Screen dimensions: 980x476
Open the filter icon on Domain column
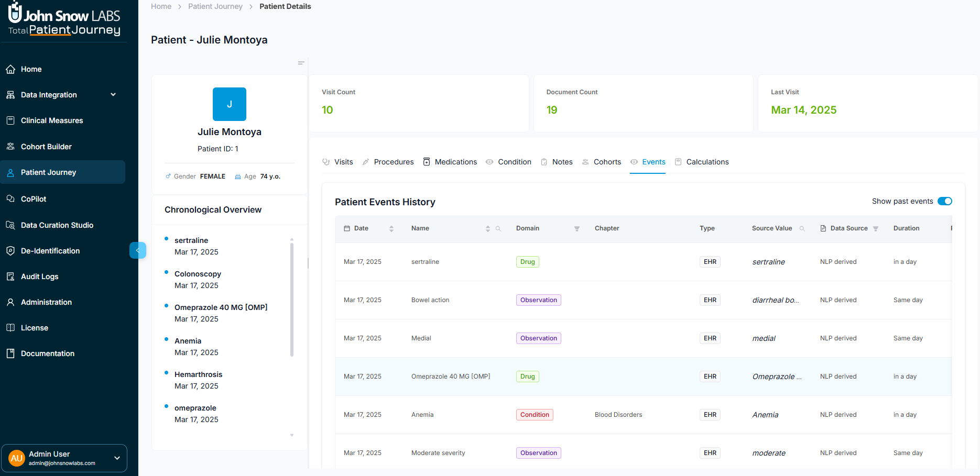577,229
